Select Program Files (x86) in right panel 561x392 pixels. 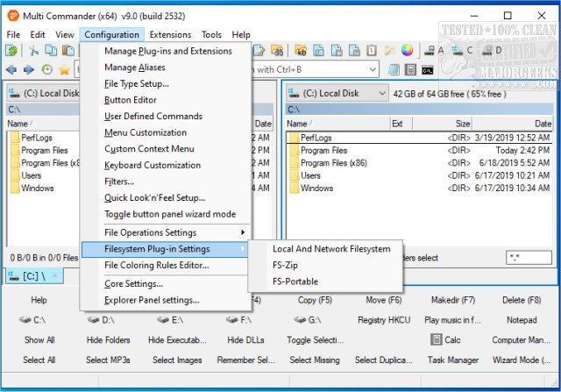[x=419, y=163]
